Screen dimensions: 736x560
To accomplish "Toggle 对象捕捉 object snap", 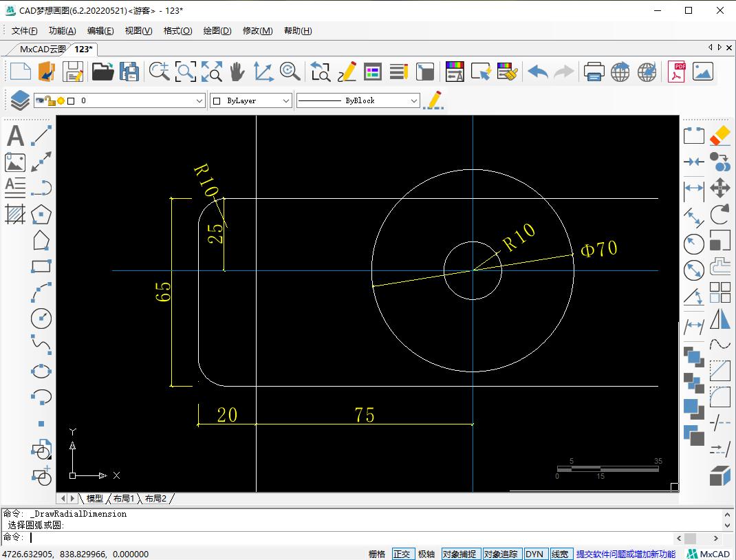I will click(x=459, y=554).
